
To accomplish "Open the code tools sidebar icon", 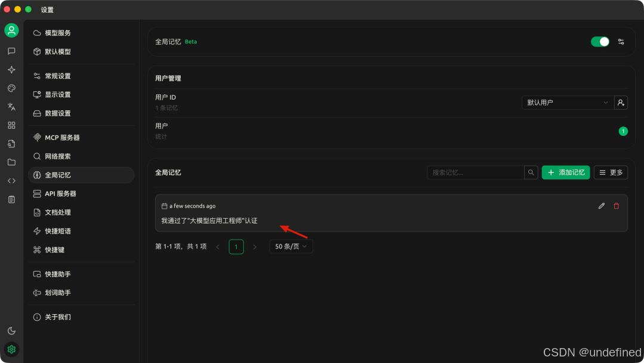I will point(11,181).
